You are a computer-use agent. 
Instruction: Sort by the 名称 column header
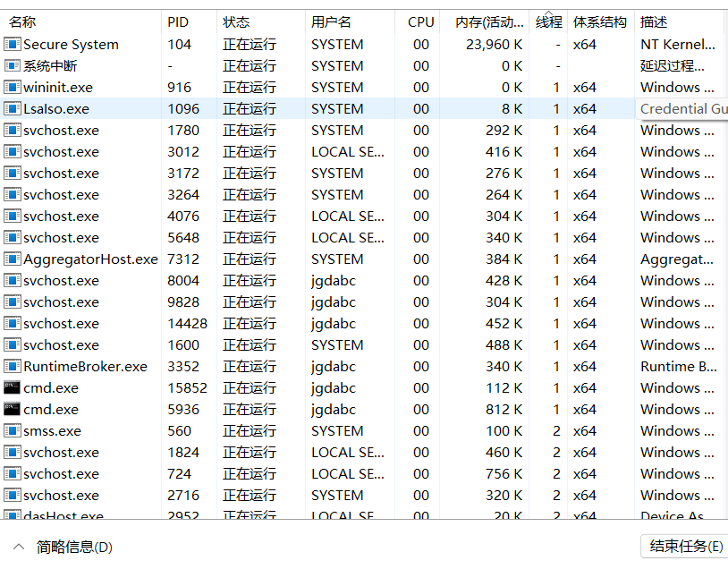coord(80,21)
